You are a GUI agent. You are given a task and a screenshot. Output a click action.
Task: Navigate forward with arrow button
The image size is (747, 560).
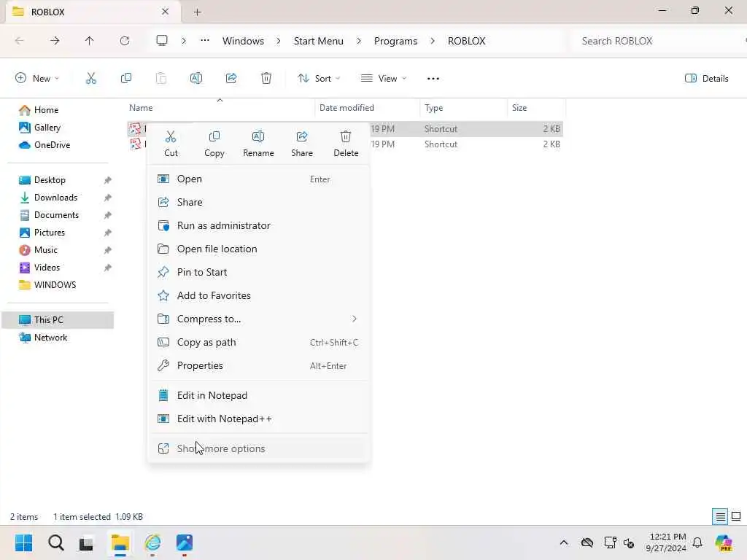click(55, 41)
